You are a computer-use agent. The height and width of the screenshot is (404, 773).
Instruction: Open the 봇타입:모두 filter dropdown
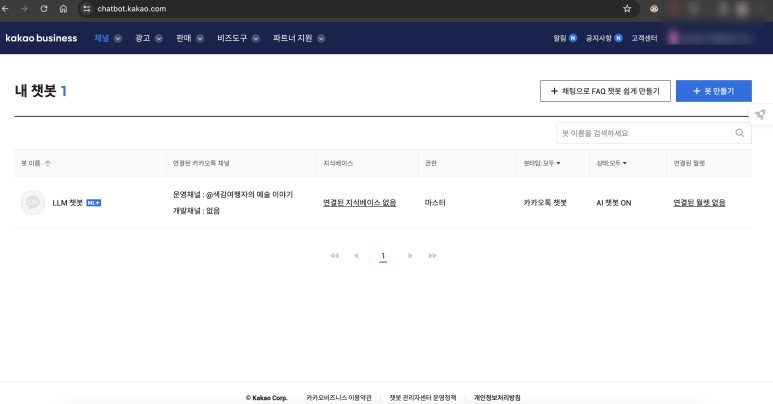tap(542, 163)
